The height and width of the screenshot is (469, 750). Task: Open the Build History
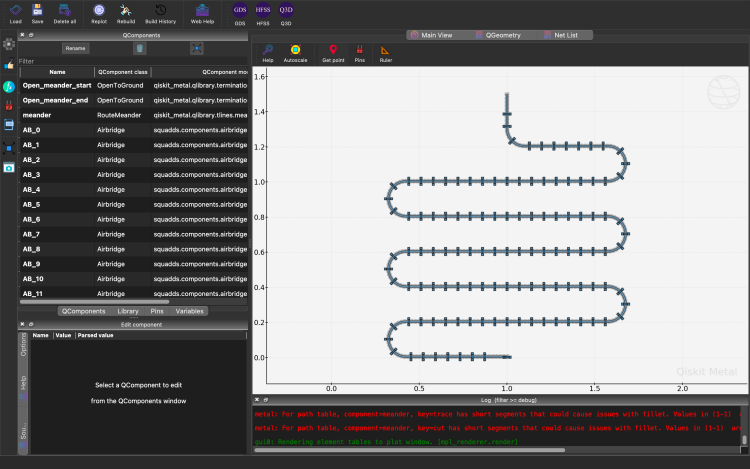(x=160, y=14)
